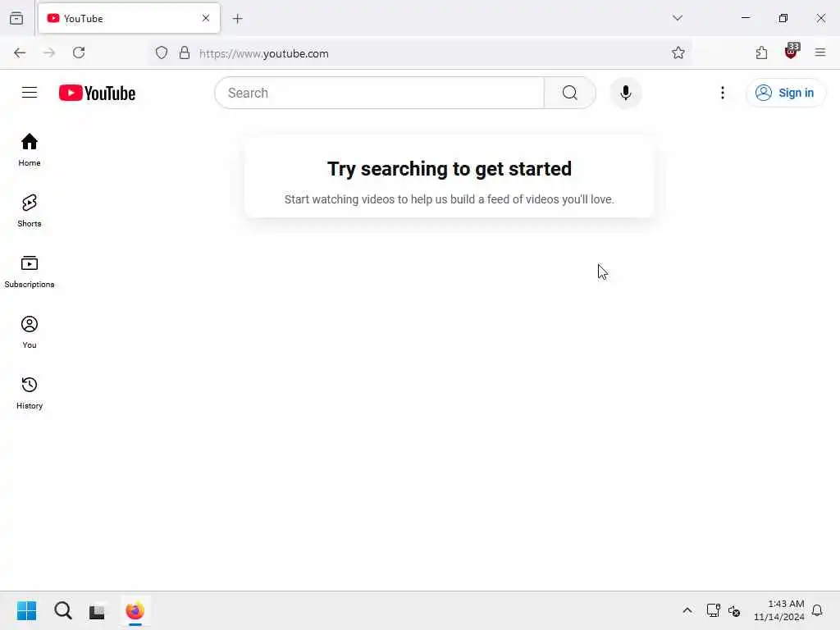The width and height of the screenshot is (840, 630).
Task: Go to Subscriptions in sidebar
Action: [x=30, y=272]
